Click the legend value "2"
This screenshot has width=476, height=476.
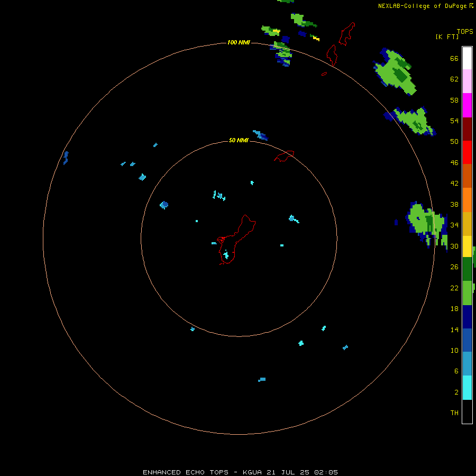pos(456,392)
